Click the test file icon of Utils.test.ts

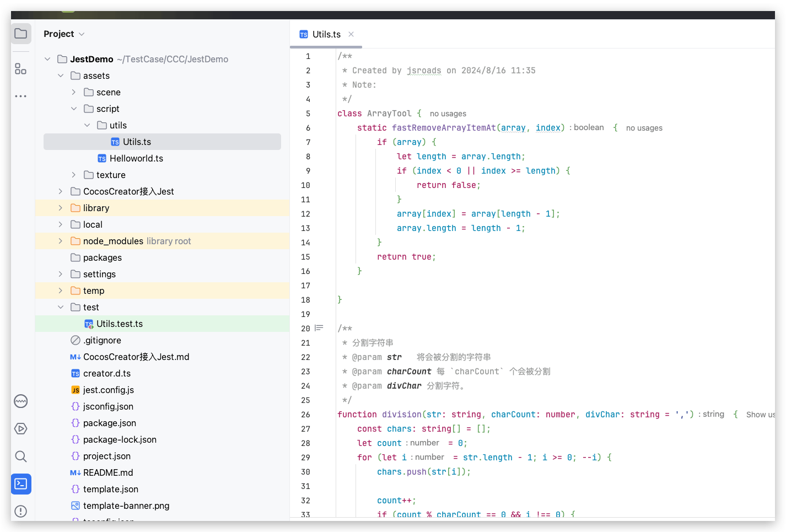tap(89, 324)
